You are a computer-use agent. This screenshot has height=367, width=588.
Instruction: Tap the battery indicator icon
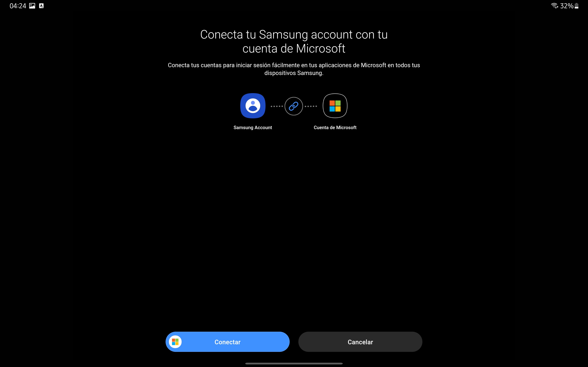coord(576,6)
